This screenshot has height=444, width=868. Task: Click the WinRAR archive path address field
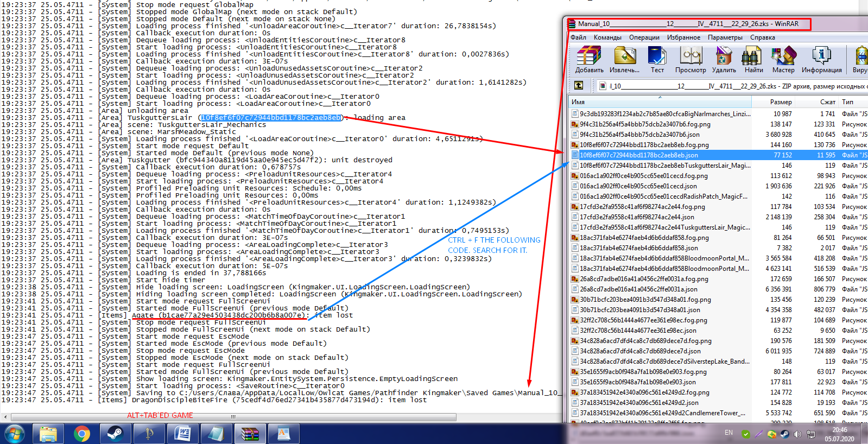[732, 86]
